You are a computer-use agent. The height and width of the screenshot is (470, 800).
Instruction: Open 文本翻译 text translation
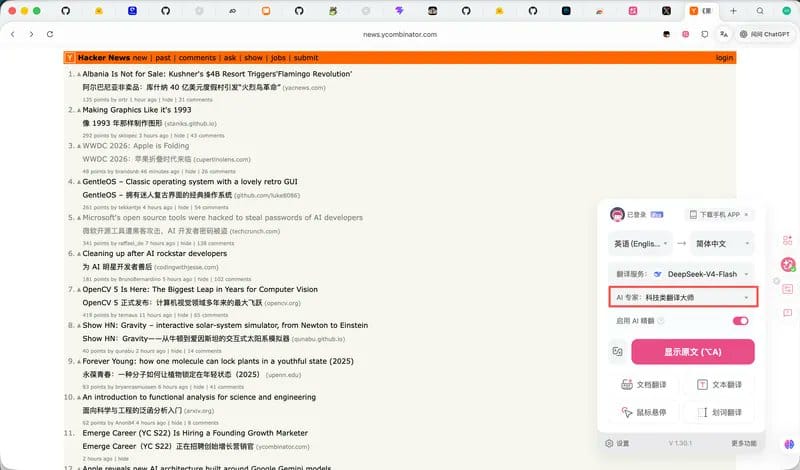pyautogui.click(x=719, y=385)
